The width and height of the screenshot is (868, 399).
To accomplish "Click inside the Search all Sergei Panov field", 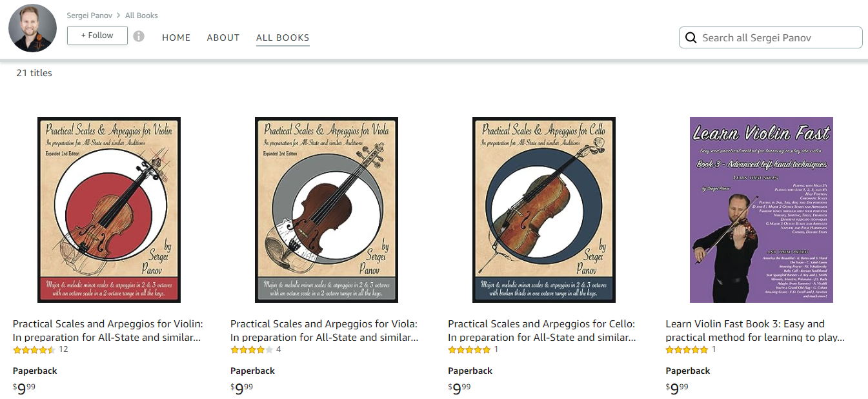I will 774,37.
